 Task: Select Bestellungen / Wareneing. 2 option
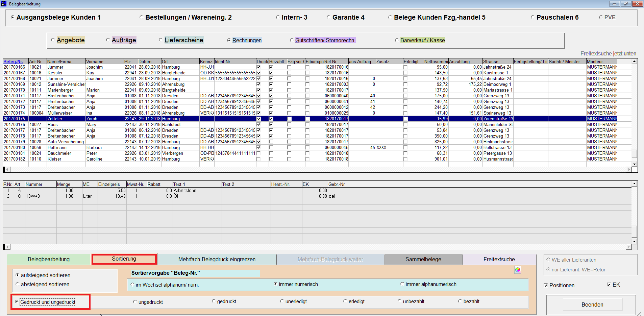click(x=141, y=17)
